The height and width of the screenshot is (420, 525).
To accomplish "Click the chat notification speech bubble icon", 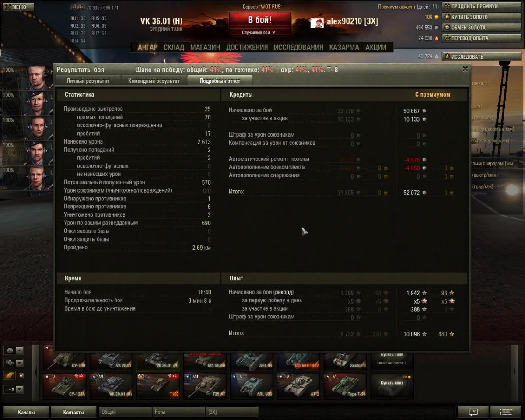I will click(x=473, y=412).
